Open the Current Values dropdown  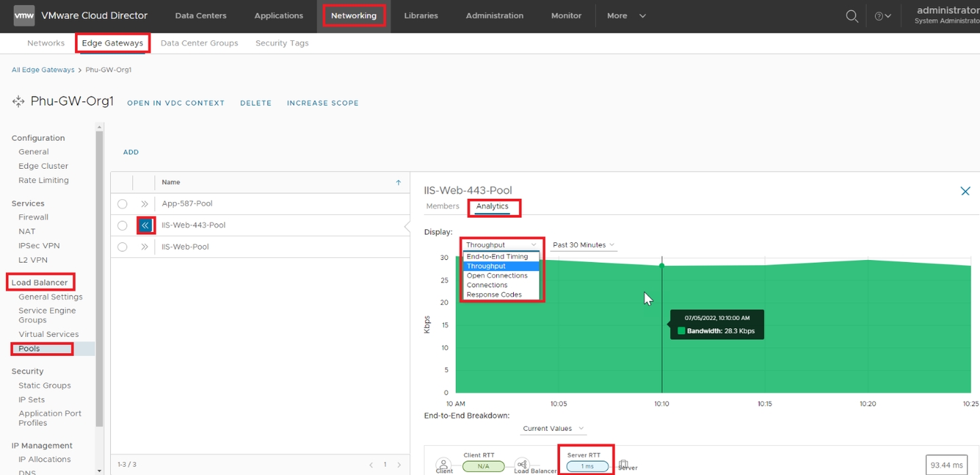point(553,429)
